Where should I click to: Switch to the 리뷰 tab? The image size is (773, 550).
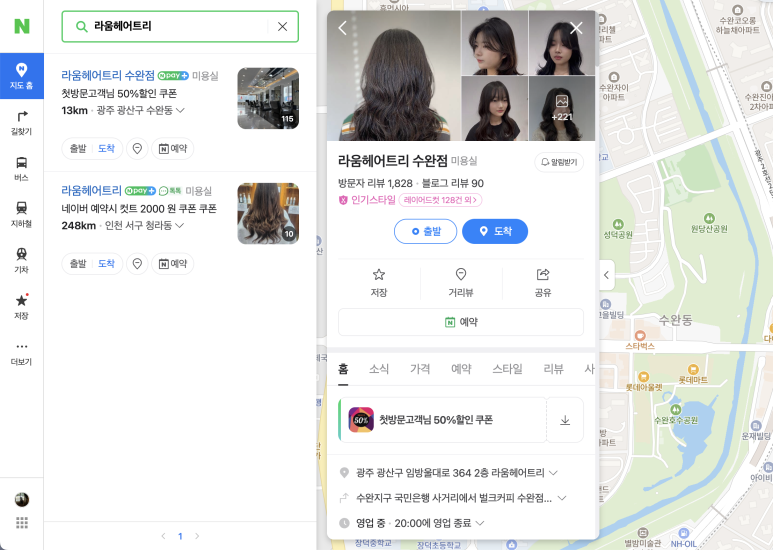coord(553,369)
